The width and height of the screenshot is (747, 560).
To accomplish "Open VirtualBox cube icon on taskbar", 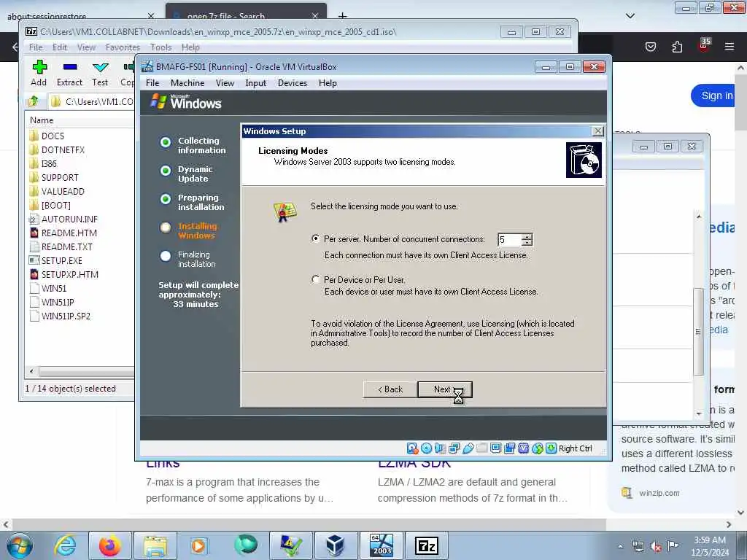I will [335, 545].
